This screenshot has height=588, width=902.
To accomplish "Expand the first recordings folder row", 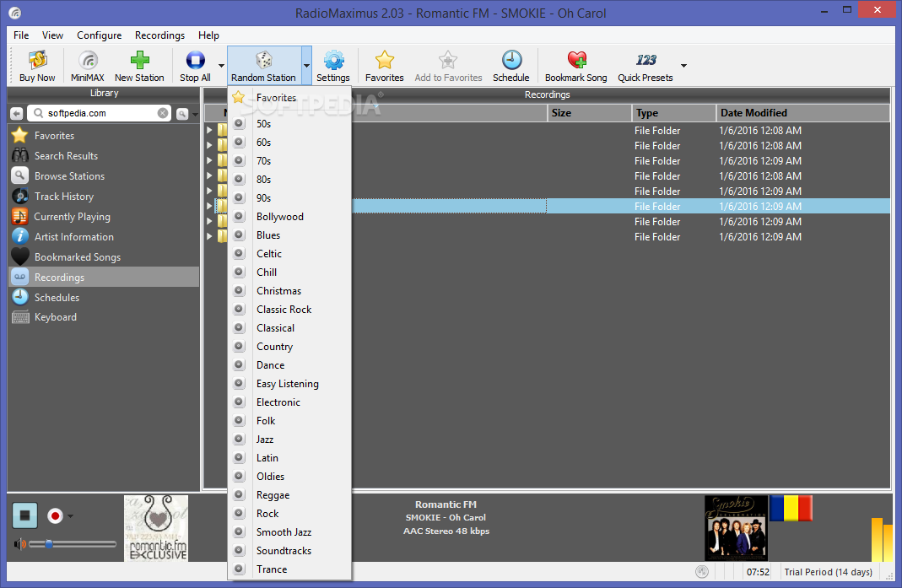I will (x=209, y=130).
